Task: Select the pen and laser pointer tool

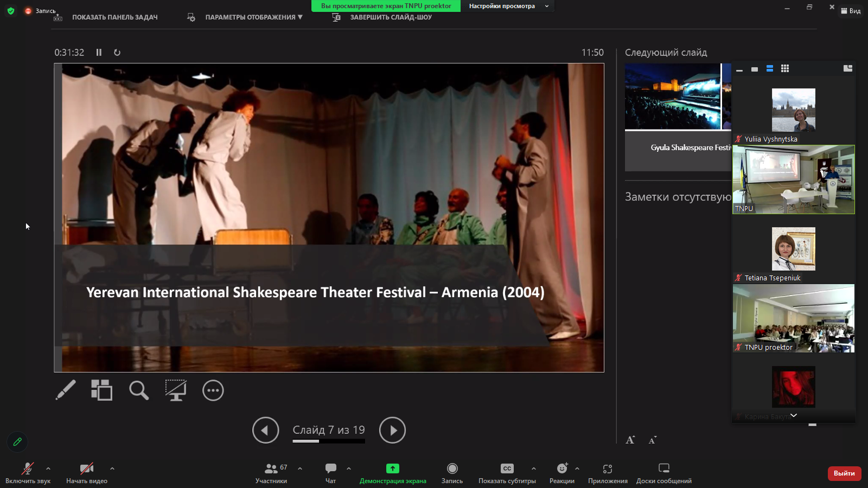Action: (x=66, y=390)
